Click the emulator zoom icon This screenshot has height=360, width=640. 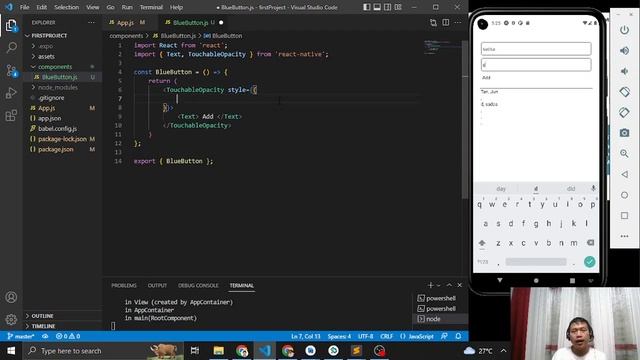tap(624, 153)
